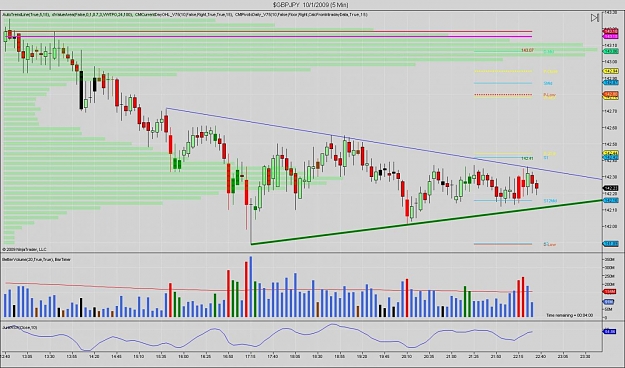
Task: Click the 20:10 time axis label
Action: (407, 356)
